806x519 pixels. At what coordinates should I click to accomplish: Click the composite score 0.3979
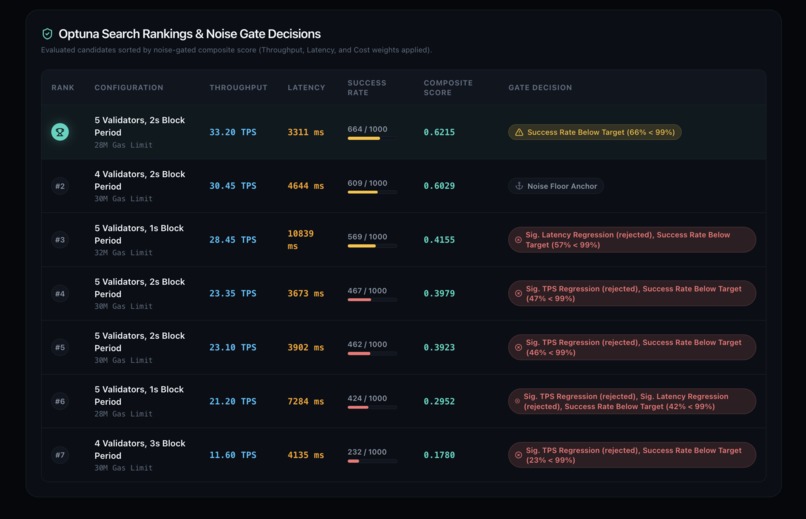[439, 293]
